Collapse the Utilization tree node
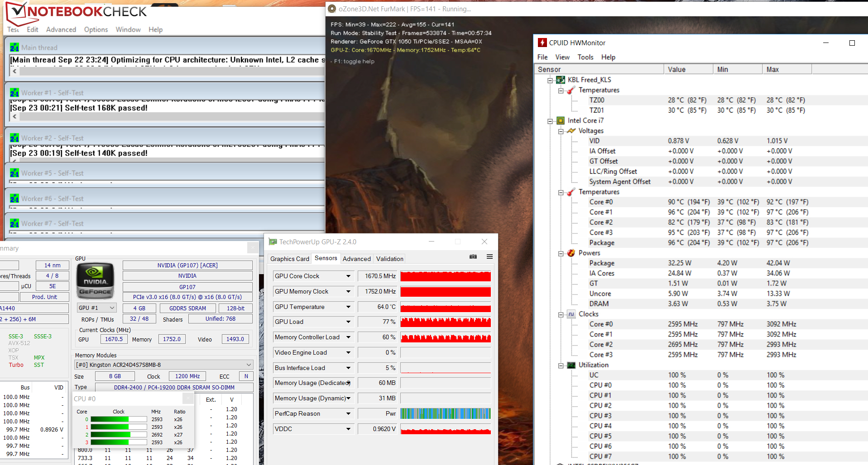Viewport: 868px width, 465px height. coord(561,365)
